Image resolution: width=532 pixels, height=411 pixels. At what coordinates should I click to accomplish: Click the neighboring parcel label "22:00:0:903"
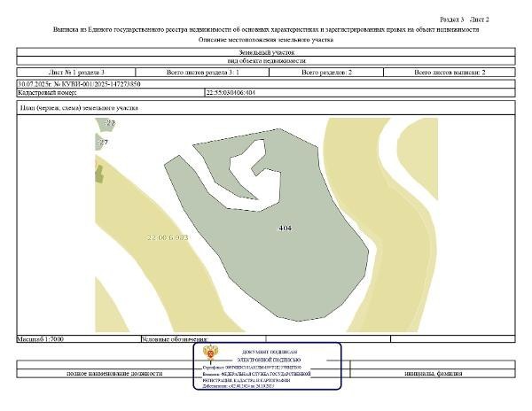tap(168, 237)
